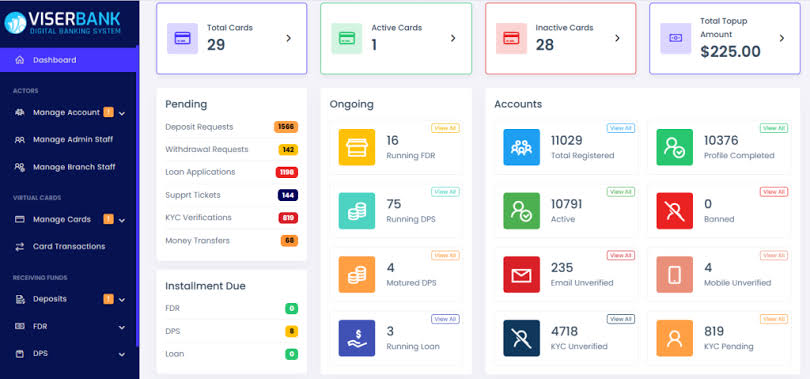Open Manage Admin Staff menu item
The height and width of the screenshot is (379, 810).
pos(68,139)
